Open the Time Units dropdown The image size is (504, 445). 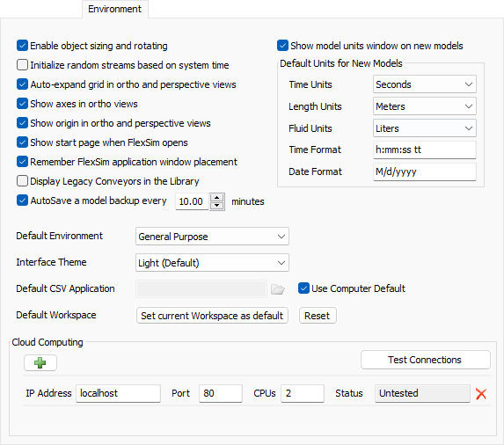pos(424,84)
